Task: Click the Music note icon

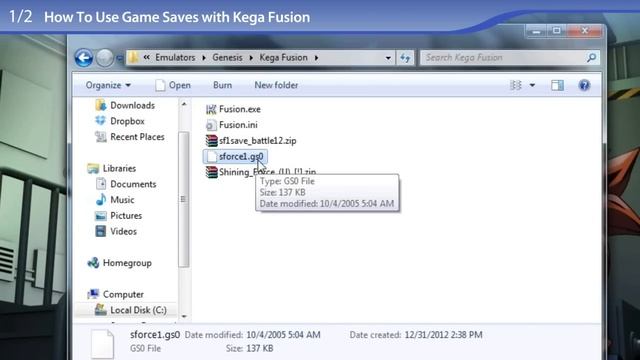Action: pos(100,200)
